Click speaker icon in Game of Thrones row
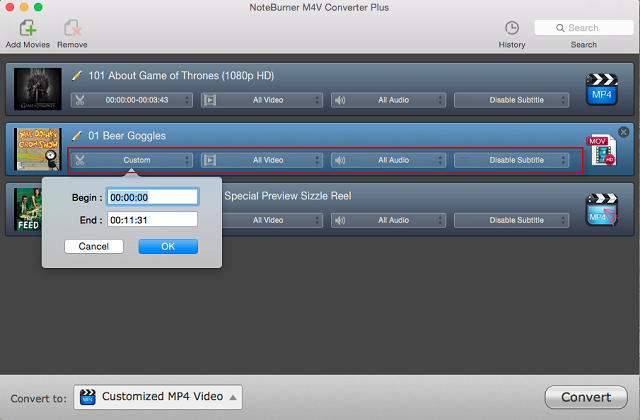 340,100
